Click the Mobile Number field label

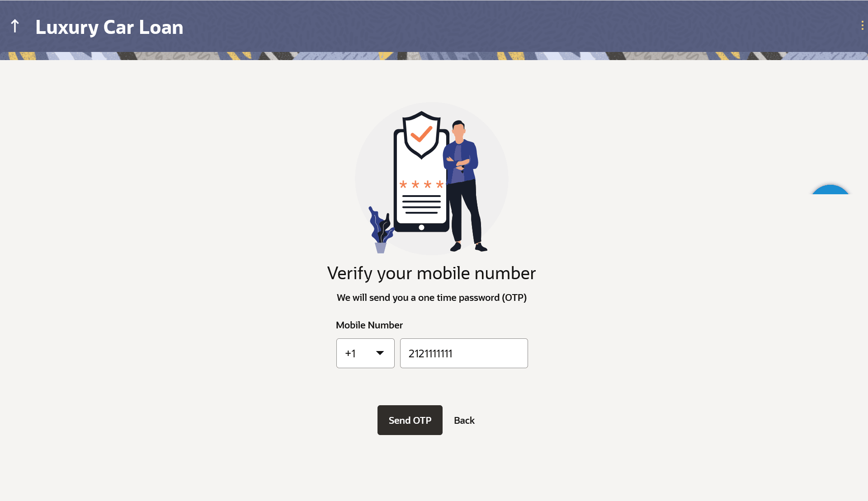(x=369, y=325)
